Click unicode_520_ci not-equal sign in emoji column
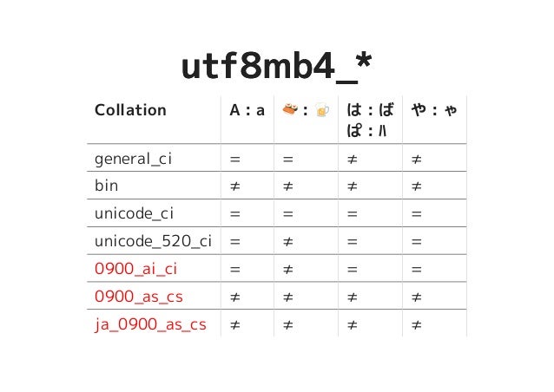This screenshot has height=392, width=554. [288, 242]
